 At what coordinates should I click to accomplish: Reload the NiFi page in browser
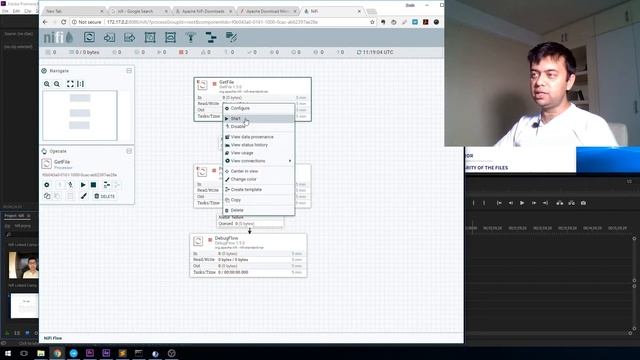click(x=63, y=22)
